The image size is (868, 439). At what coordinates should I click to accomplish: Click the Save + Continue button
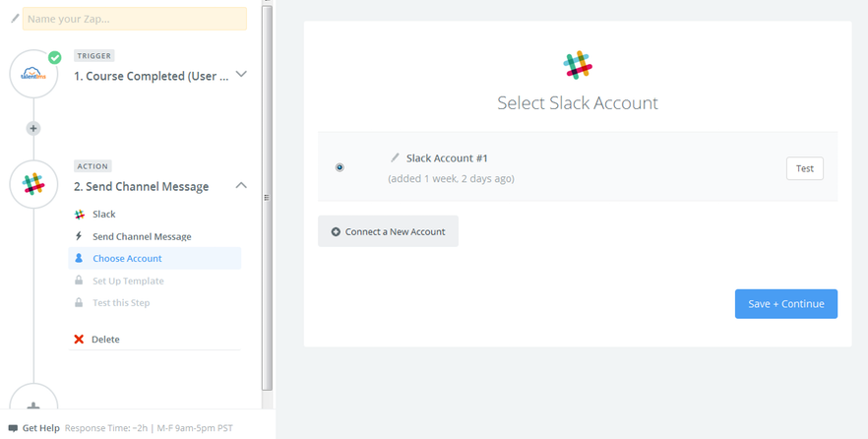(786, 304)
